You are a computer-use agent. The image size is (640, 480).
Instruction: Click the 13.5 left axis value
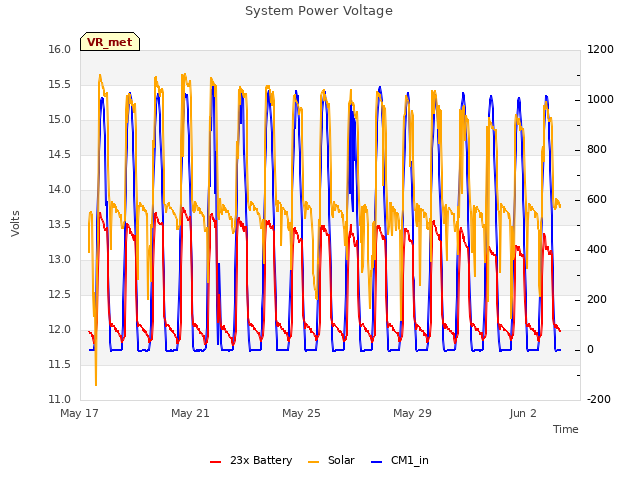[60, 224]
